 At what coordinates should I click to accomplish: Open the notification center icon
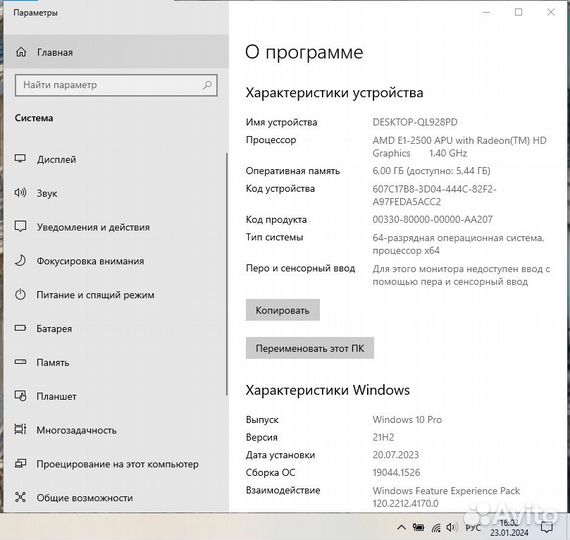coord(547,527)
